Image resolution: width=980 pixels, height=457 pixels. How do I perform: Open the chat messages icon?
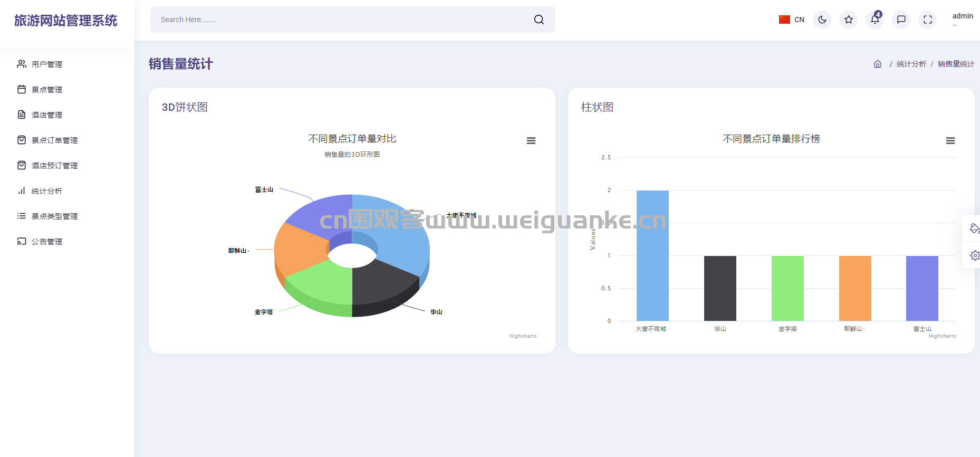coord(901,20)
